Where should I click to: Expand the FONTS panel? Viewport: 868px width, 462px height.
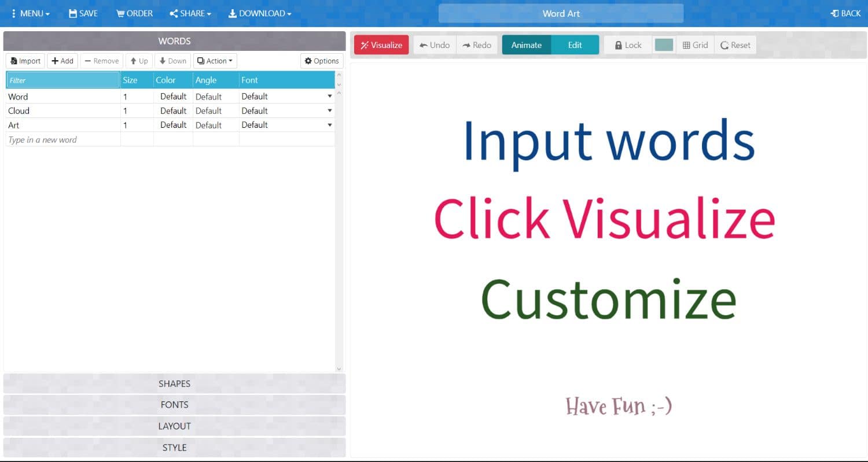click(174, 405)
